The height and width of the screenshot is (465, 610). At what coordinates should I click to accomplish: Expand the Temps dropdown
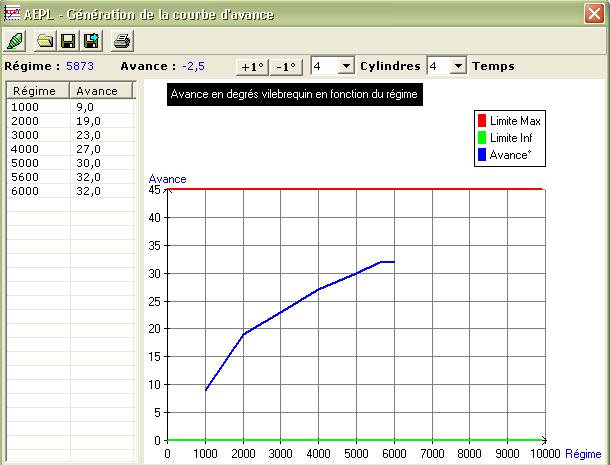[x=458, y=66]
